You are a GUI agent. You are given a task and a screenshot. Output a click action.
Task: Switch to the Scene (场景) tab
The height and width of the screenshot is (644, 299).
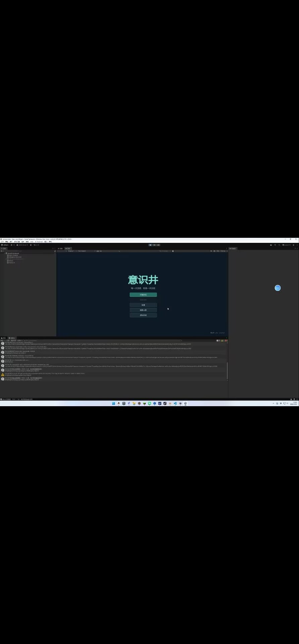[60, 249]
